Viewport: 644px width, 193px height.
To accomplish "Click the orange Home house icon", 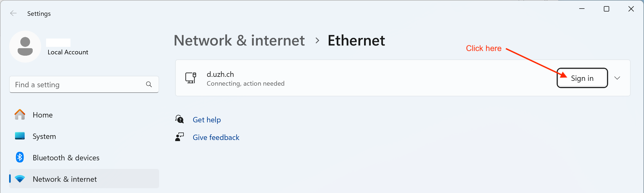I will [x=20, y=115].
